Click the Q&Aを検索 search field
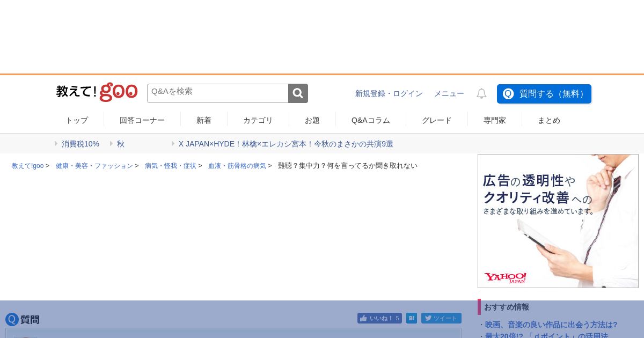The image size is (644, 338). tap(218, 93)
